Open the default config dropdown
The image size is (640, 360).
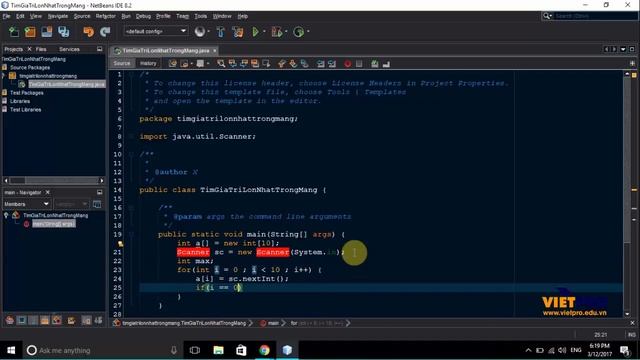pos(156,31)
